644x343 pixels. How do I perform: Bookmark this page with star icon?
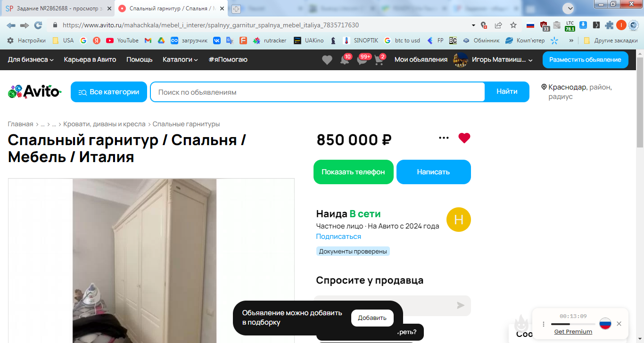tap(513, 25)
